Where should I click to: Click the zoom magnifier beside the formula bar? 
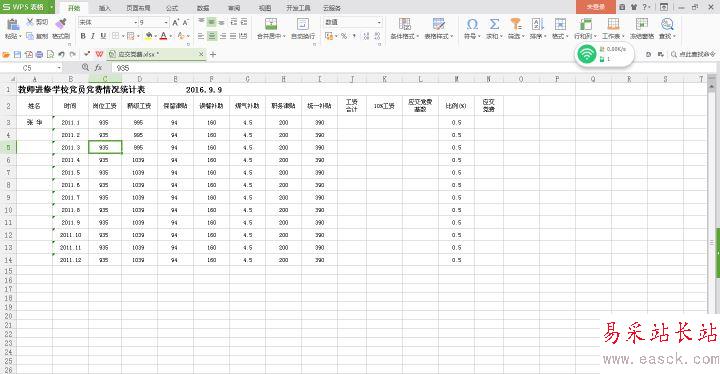[85, 68]
